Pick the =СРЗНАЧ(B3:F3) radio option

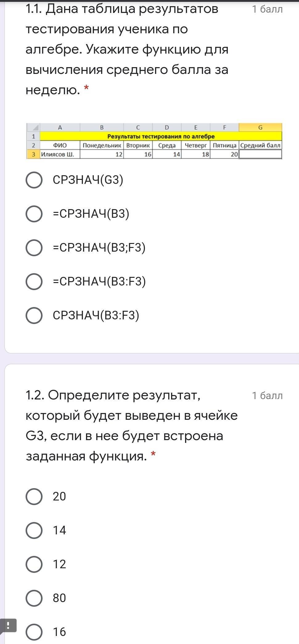34,281
